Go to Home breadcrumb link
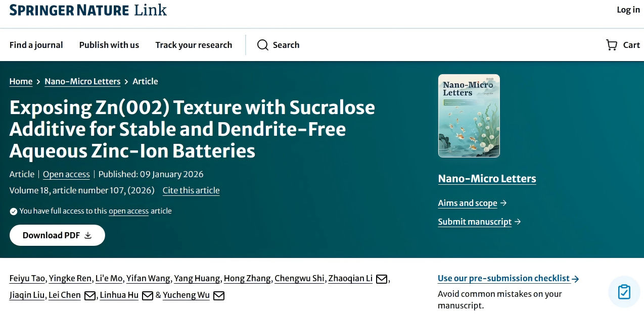Screen dimensions: 644x314 coord(21,81)
